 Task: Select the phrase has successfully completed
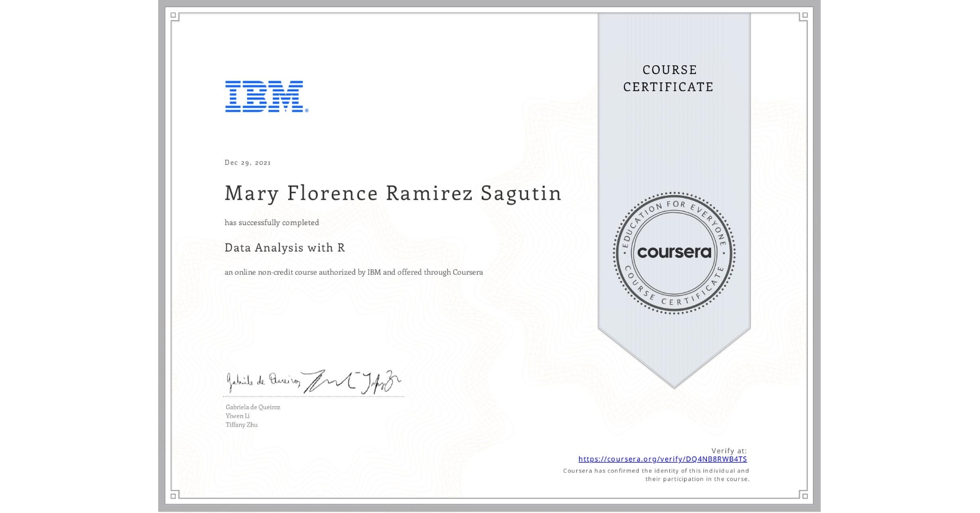click(272, 222)
